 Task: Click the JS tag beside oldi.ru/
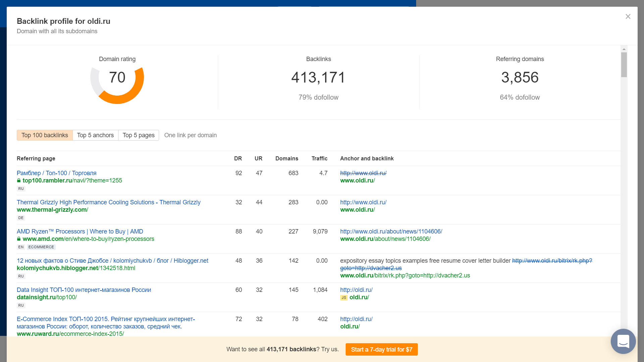point(344,298)
